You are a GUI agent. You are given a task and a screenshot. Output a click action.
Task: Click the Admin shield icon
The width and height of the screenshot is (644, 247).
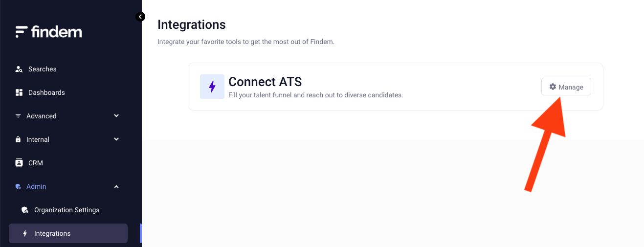point(19,186)
